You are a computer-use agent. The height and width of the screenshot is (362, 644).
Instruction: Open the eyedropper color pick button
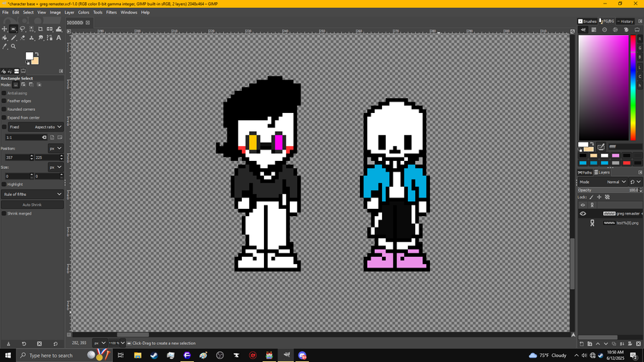[601, 147]
